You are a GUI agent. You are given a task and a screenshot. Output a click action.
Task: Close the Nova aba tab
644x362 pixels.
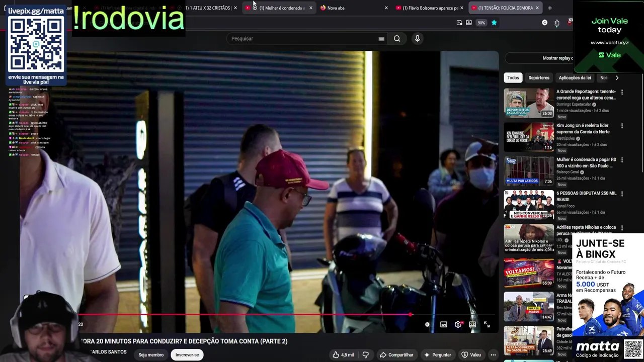(386, 8)
